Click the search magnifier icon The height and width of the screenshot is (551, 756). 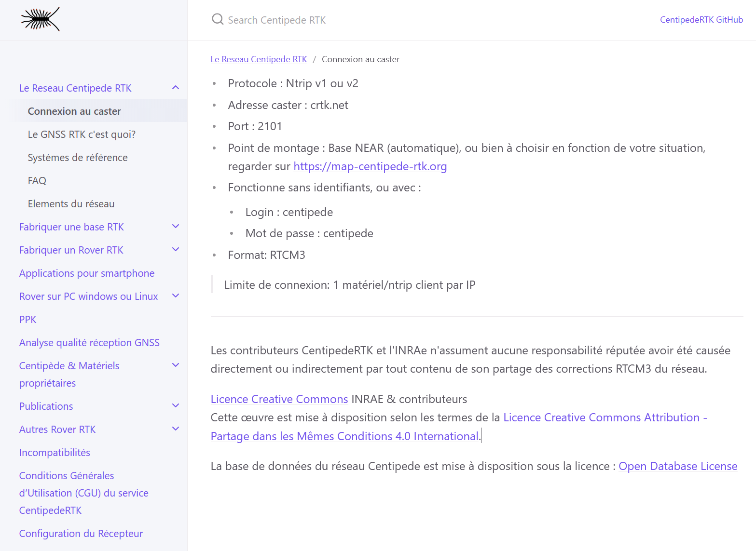(218, 19)
